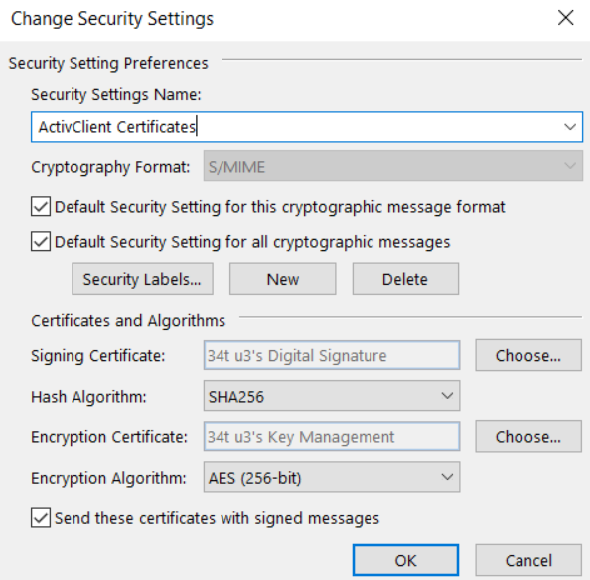Viewport: 590px width, 580px height.
Task: Toggle Default Security Setting for this cryptographic message format
Action: point(41,206)
